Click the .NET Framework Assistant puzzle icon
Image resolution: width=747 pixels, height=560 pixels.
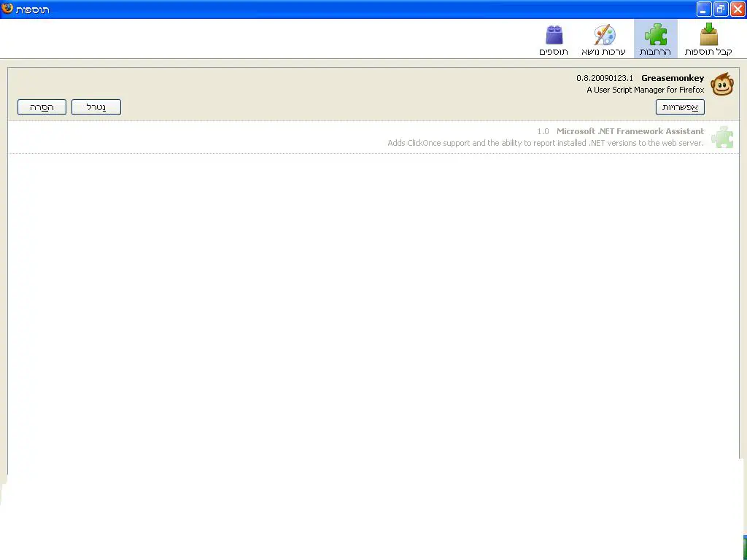(x=721, y=137)
